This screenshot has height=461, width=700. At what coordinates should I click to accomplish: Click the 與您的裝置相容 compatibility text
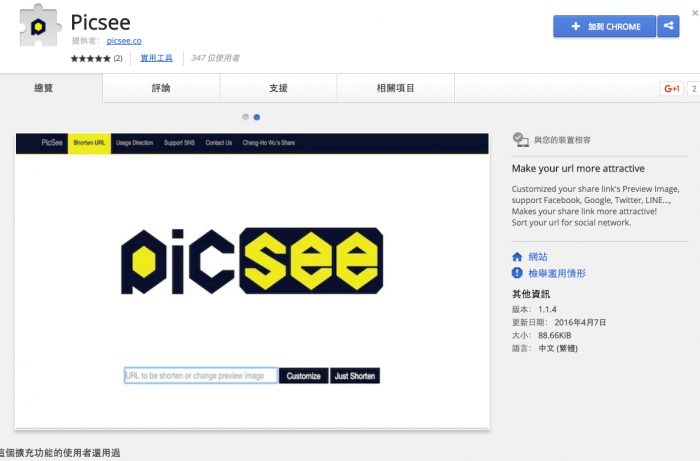[x=562, y=140]
